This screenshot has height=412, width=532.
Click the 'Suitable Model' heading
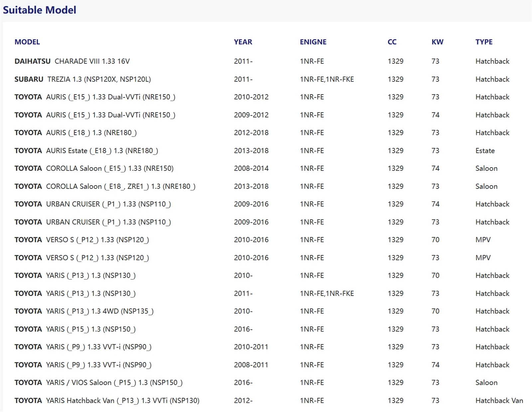pos(40,10)
